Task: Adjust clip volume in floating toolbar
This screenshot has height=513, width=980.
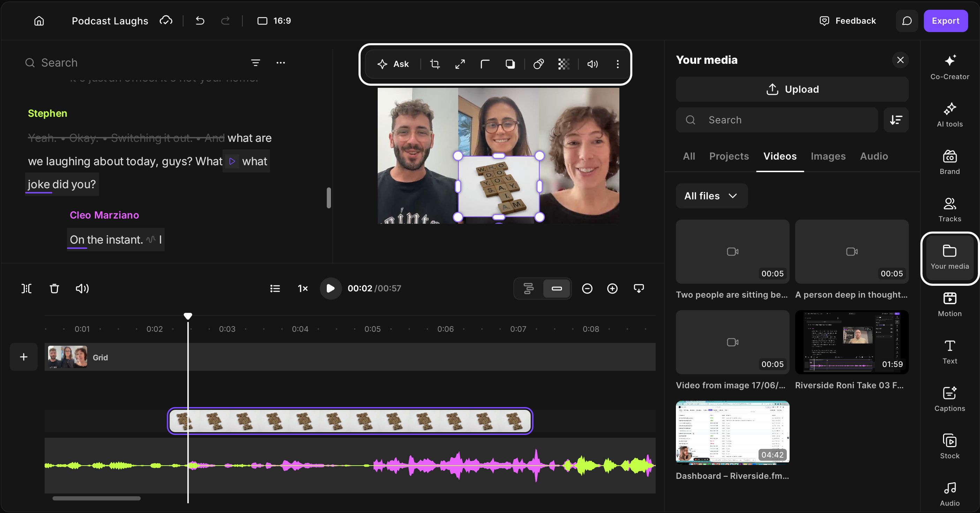Action: (x=592, y=64)
